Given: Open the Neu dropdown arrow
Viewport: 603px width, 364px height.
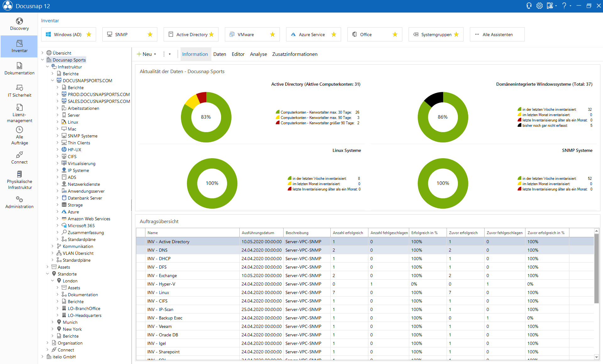Looking at the screenshot, I should tap(155, 54).
